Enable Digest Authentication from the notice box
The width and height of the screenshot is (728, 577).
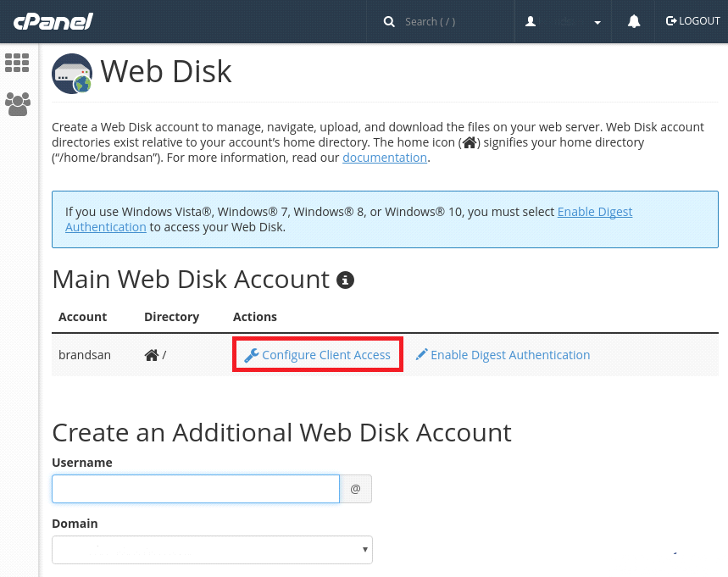[594, 211]
